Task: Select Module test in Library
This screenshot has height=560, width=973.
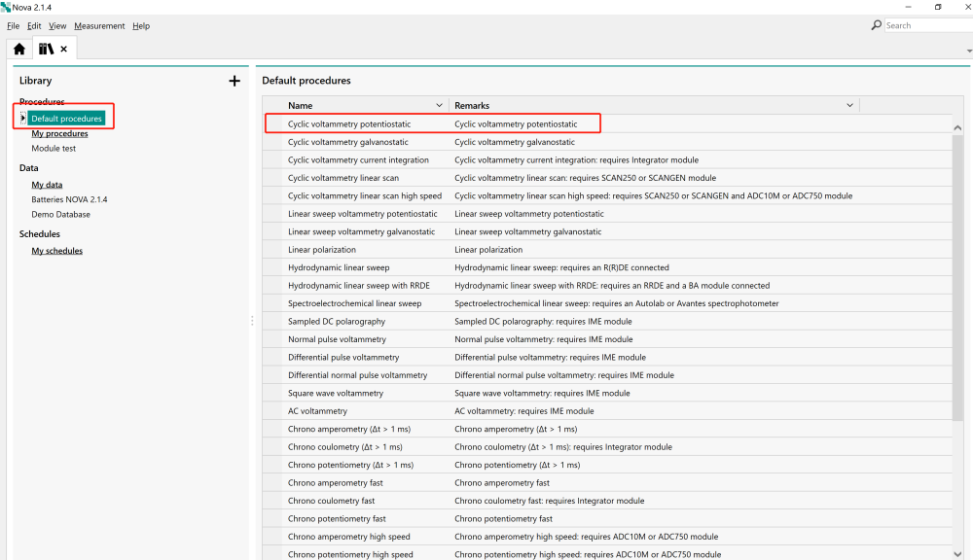Action: tap(54, 148)
